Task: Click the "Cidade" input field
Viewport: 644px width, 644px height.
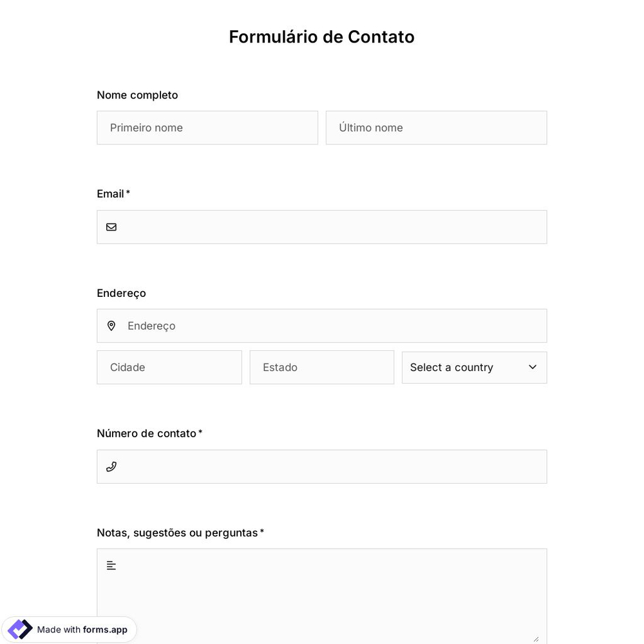Action: (169, 367)
